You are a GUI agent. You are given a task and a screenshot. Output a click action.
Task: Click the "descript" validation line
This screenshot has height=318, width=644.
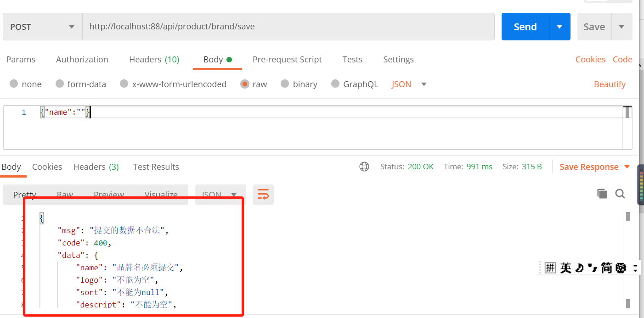tap(127, 305)
